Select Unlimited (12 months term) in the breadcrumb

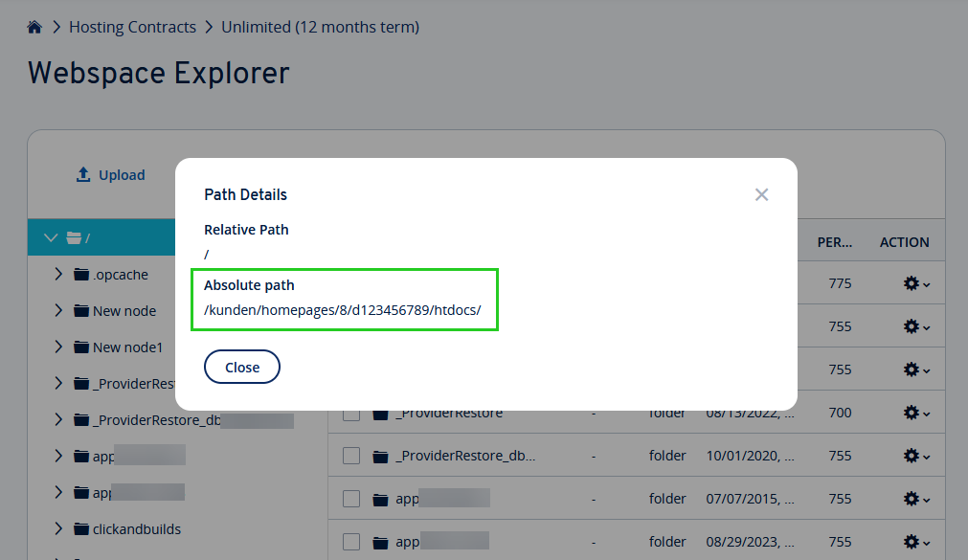pyautogui.click(x=319, y=27)
